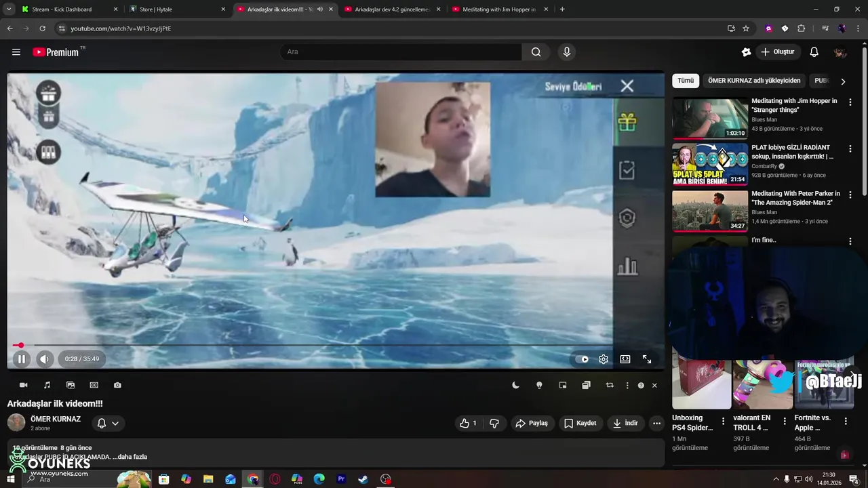Screen dimensions: 868x488
Task: Click the music note icon below player
Action: (47, 385)
